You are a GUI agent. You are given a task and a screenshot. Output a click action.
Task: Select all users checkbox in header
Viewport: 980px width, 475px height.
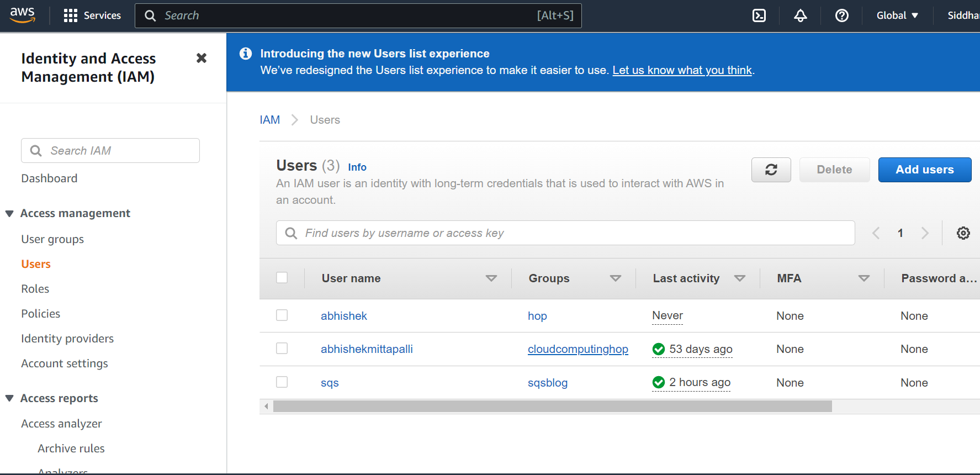click(x=282, y=278)
